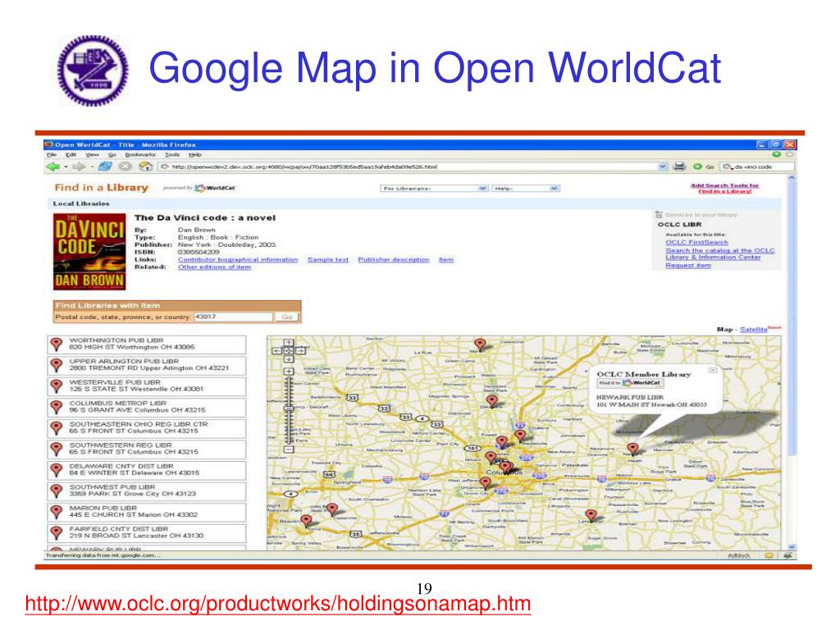The height and width of the screenshot is (630, 840).
Task: Click the Firefox Forward arrow button
Action: (x=79, y=167)
